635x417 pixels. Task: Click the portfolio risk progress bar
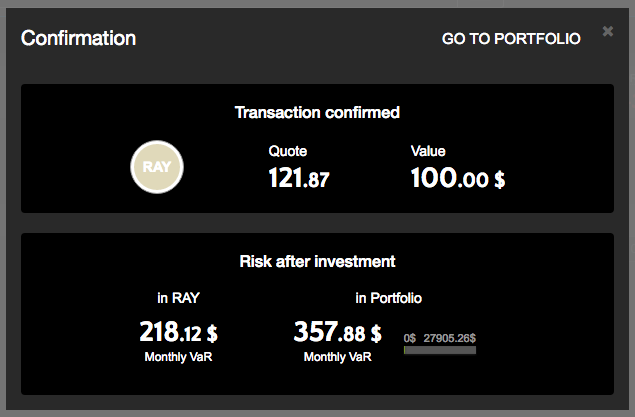pos(440,350)
